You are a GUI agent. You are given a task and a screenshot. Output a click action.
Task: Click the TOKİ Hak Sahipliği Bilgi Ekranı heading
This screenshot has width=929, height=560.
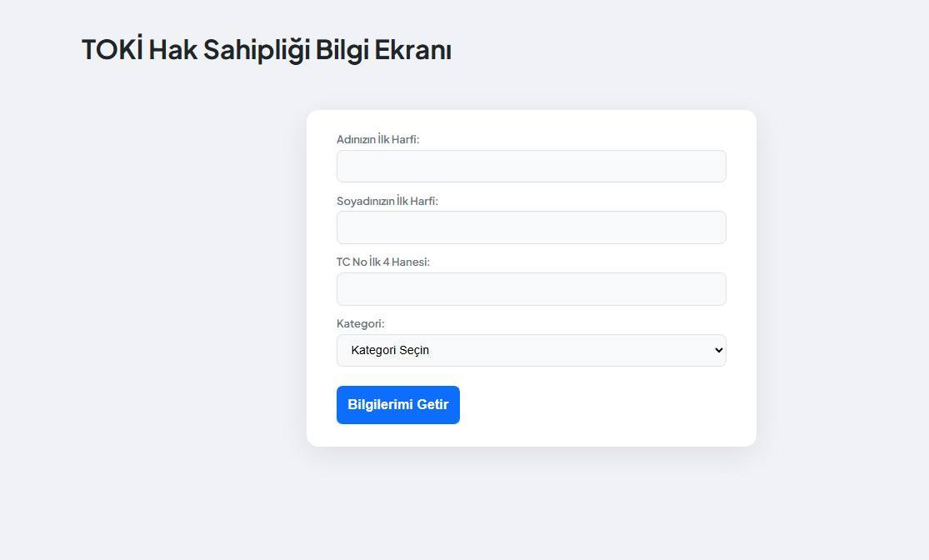(266, 50)
